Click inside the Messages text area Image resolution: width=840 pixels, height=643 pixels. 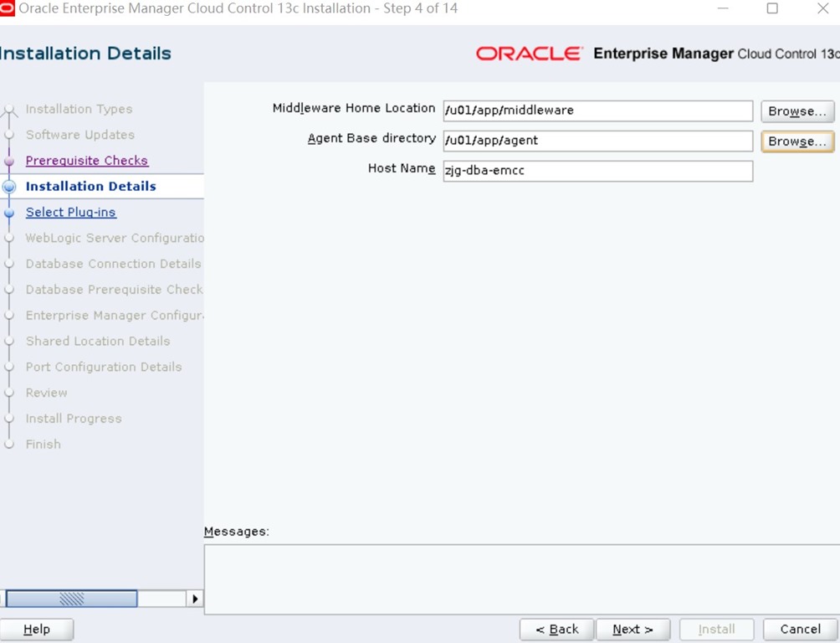click(522, 579)
